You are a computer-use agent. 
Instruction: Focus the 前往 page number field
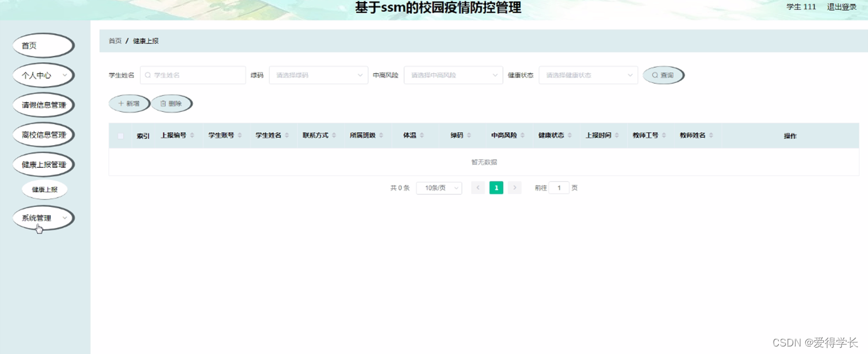tap(559, 187)
